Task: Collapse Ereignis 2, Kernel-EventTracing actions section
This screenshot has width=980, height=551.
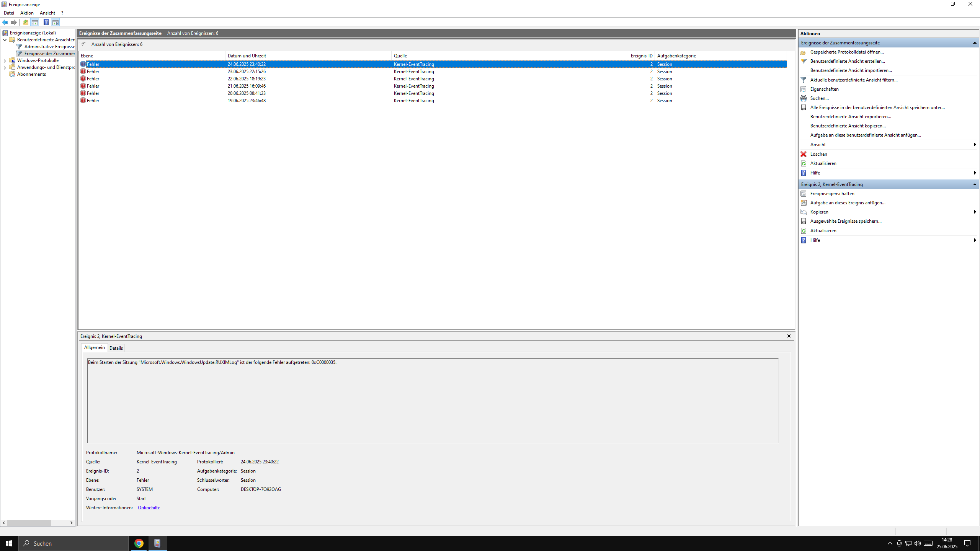Action: (975, 184)
